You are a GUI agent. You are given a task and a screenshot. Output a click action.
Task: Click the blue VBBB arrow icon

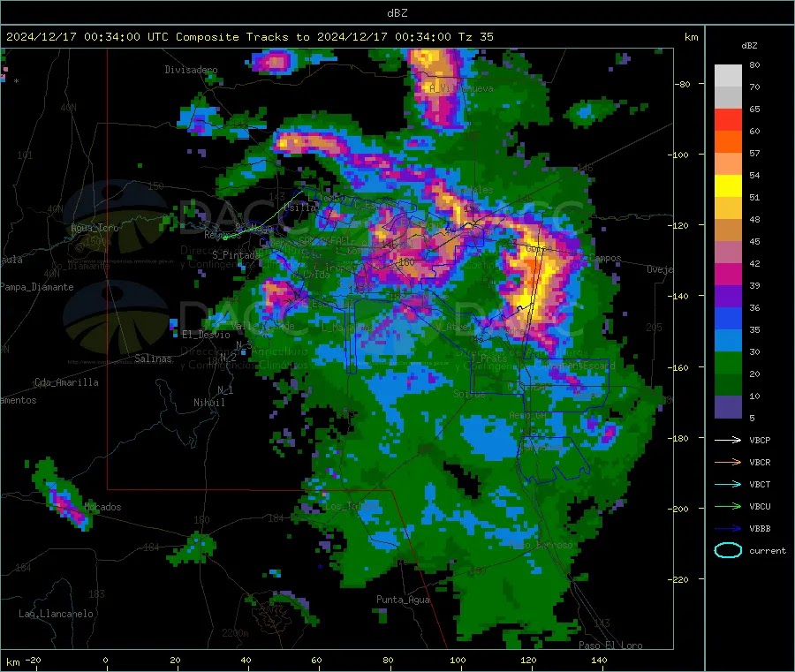coord(727,528)
